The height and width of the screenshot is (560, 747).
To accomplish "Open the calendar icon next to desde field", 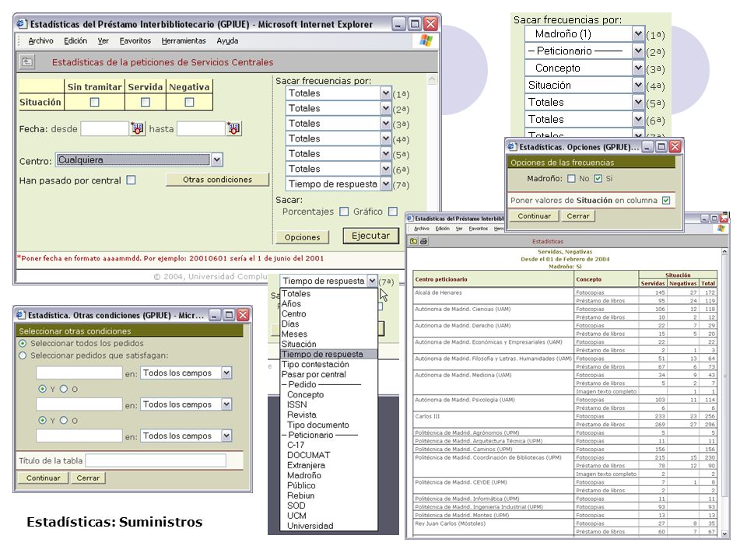I will tap(137, 128).
